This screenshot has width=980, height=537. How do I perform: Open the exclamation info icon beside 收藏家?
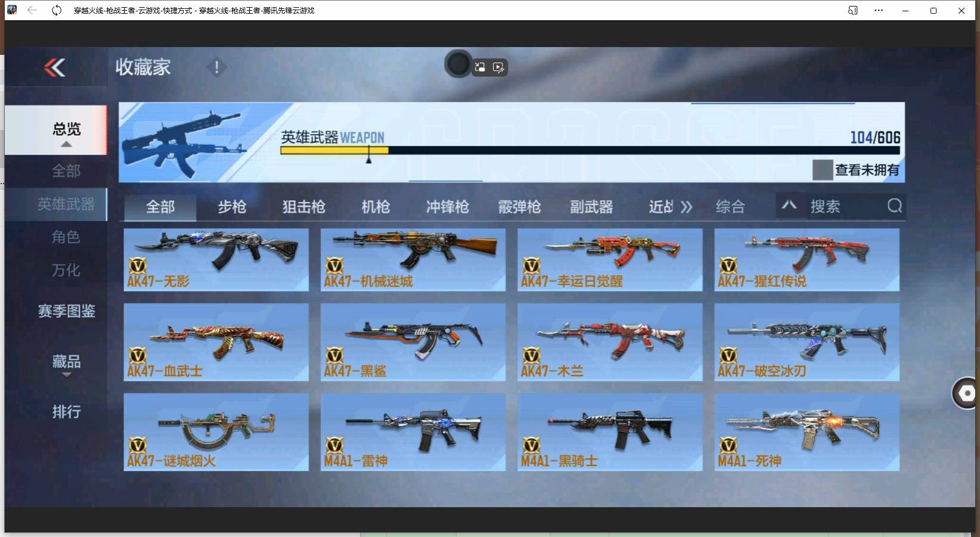[x=216, y=67]
